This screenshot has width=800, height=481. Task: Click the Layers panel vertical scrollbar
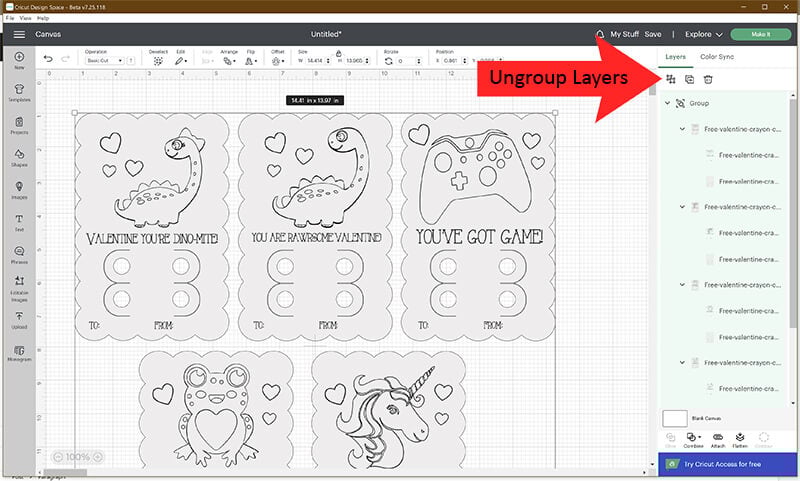pyautogui.click(x=793, y=212)
